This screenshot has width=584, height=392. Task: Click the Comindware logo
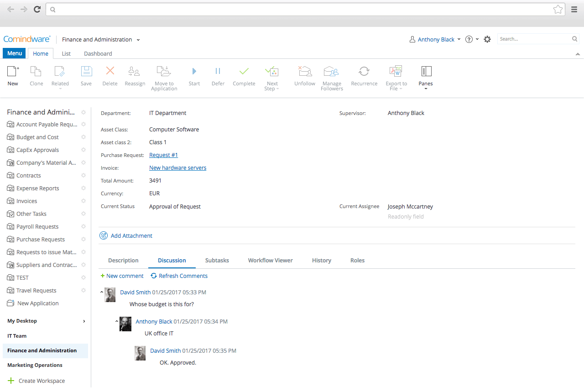point(27,39)
